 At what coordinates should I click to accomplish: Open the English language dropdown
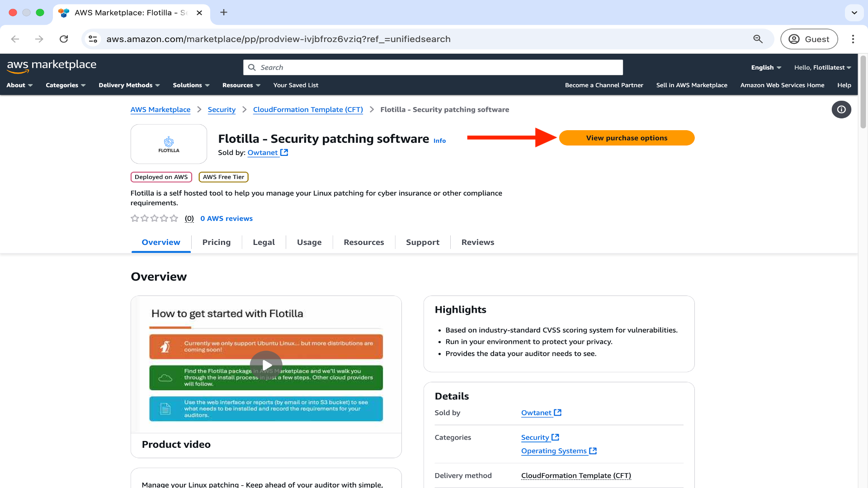766,67
